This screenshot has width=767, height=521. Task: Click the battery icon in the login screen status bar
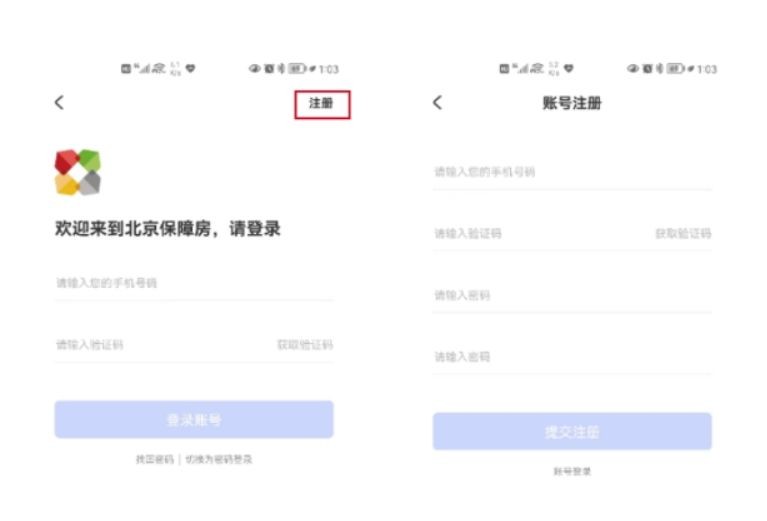coord(297,69)
